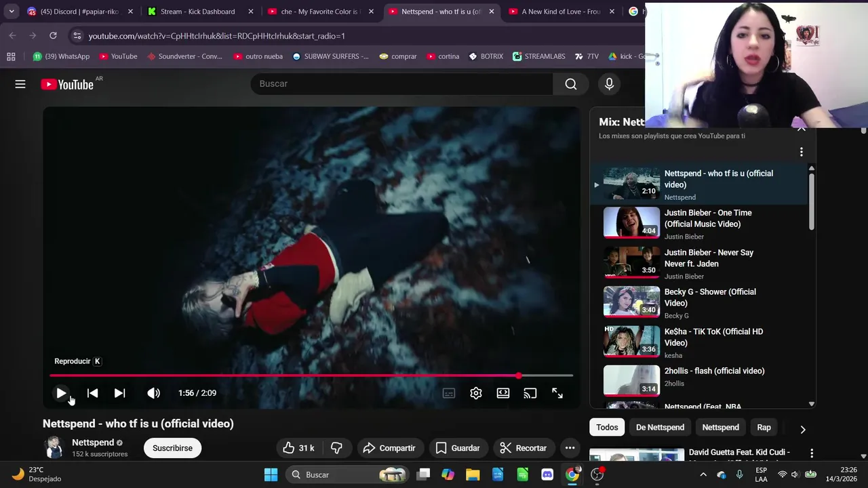Open the mix playlist options menu
Viewport: 868px width, 488px height.
tap(801, 152)
